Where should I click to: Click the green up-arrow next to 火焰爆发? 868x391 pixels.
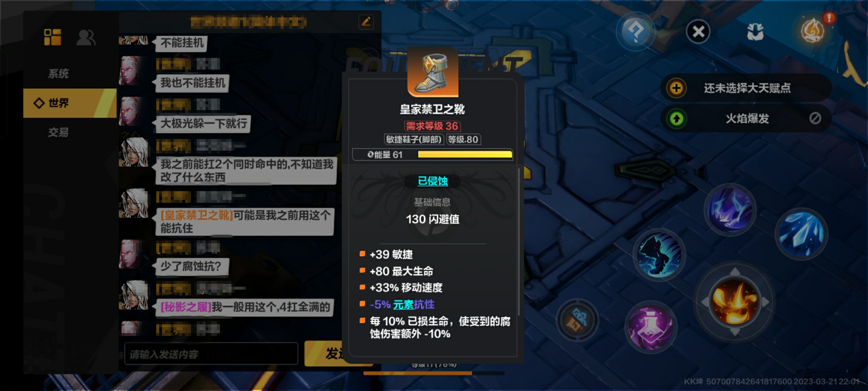click(677, 118)
